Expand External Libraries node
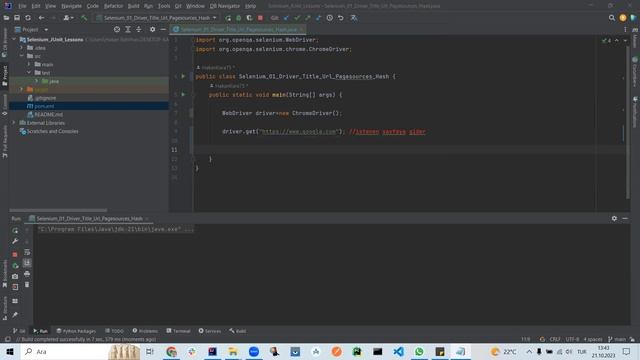Screen dimensions: 640x360 [x=14, y=123]
